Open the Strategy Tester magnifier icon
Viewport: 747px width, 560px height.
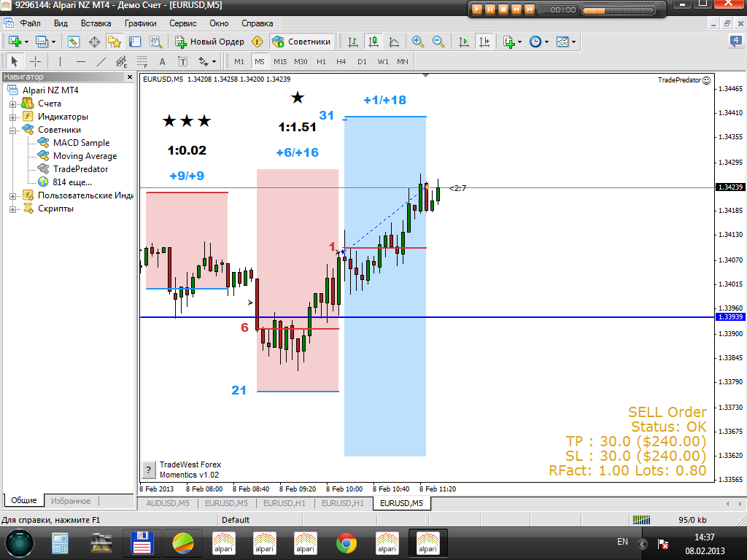(x=156, y=42)
